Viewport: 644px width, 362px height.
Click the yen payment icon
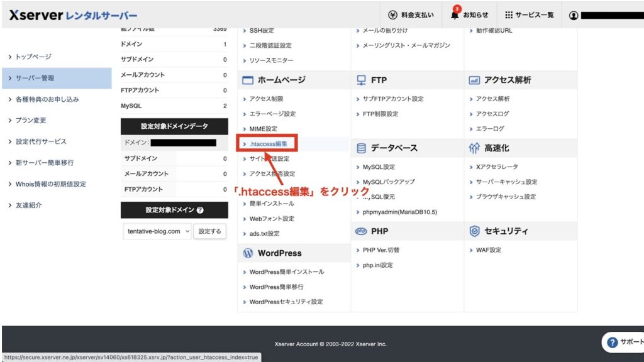click(x=392, y=15)
